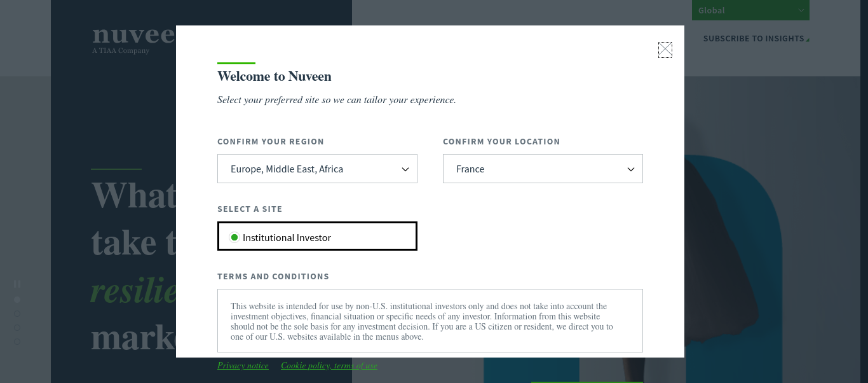The image size is (868, 383).
Task: Click the terms and conditions text box
Action: pyautogui.click(x=430, y=321)
